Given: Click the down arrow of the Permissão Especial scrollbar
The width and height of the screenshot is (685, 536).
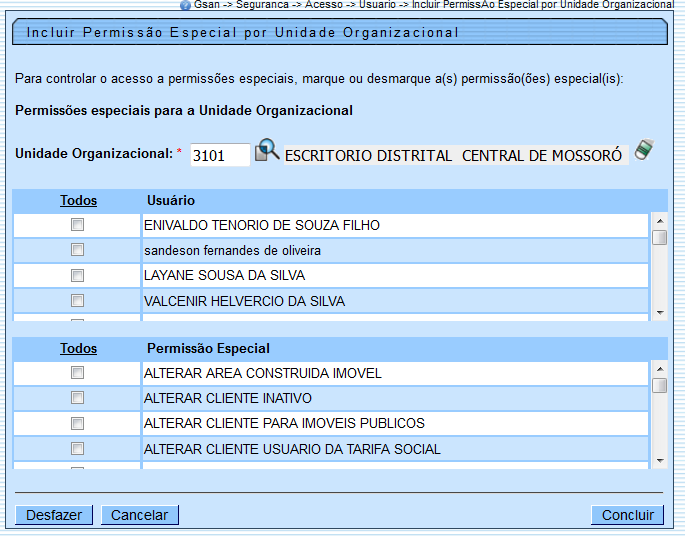Looking at the screenshot, I should click(659, 461).
